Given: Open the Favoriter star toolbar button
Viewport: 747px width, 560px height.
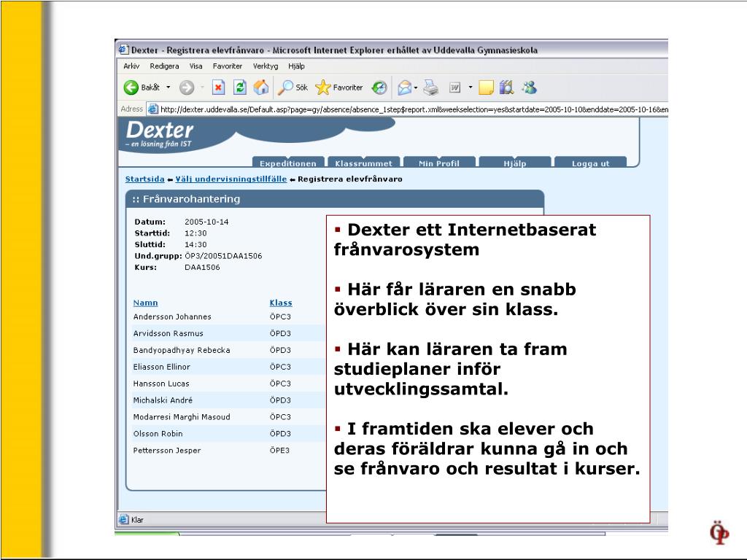Looking at the screenshot, I should pos(339,87).
